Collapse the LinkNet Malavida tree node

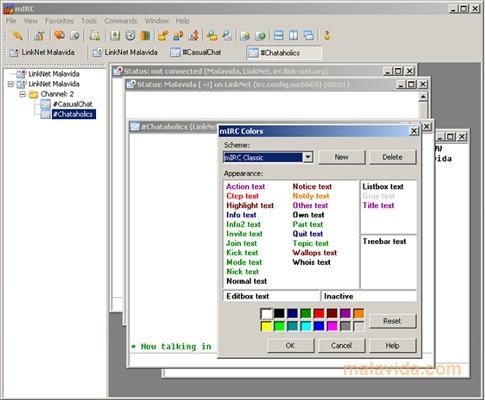pyautogui.click(x=11, y=84)
